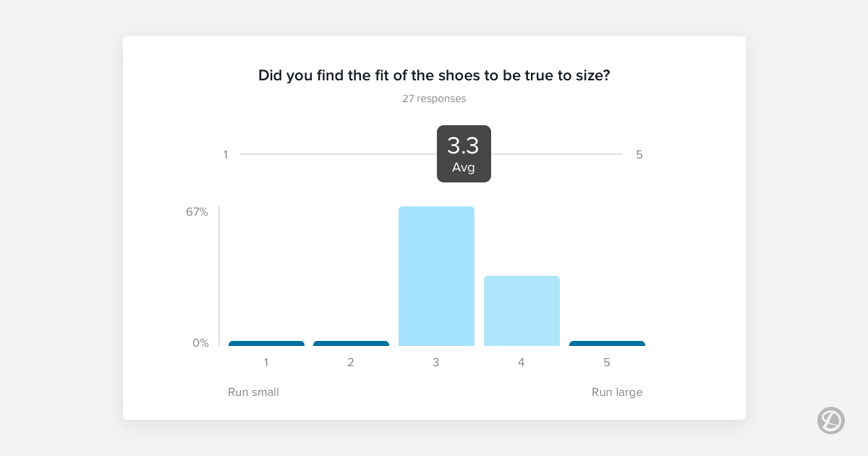868x456 pixels.
Task: Click the dark bar for rating 5
Action: 607,344
